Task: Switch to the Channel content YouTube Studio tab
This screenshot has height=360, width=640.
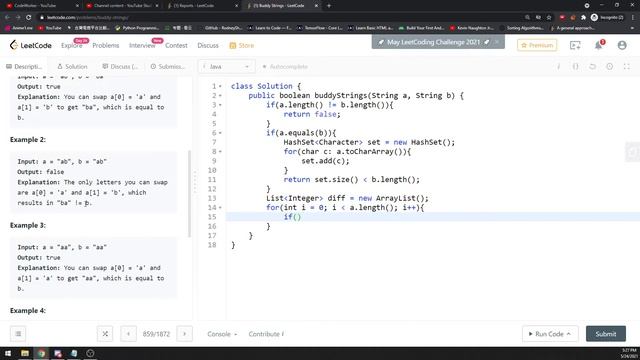Action: [x=122, y=6]
